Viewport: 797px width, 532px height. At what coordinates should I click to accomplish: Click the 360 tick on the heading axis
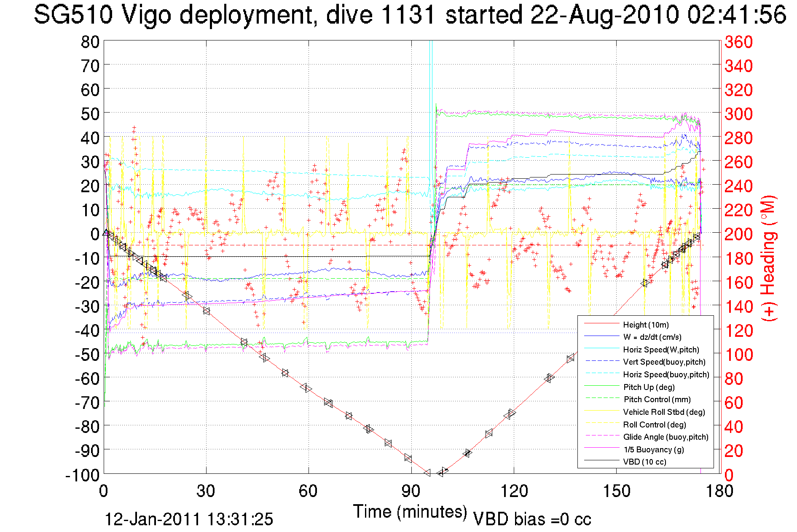coord(738,42)
